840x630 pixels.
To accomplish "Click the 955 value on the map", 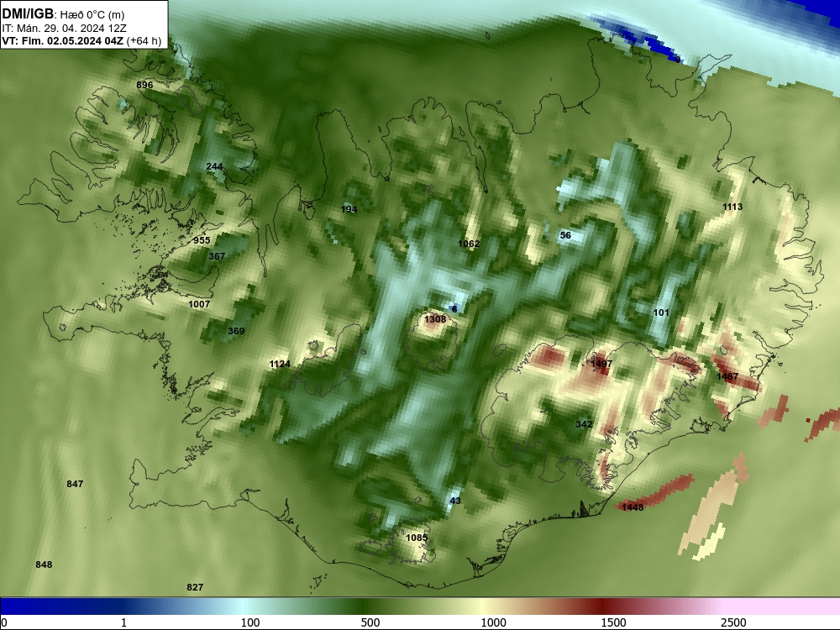I will tap(202, 240).
